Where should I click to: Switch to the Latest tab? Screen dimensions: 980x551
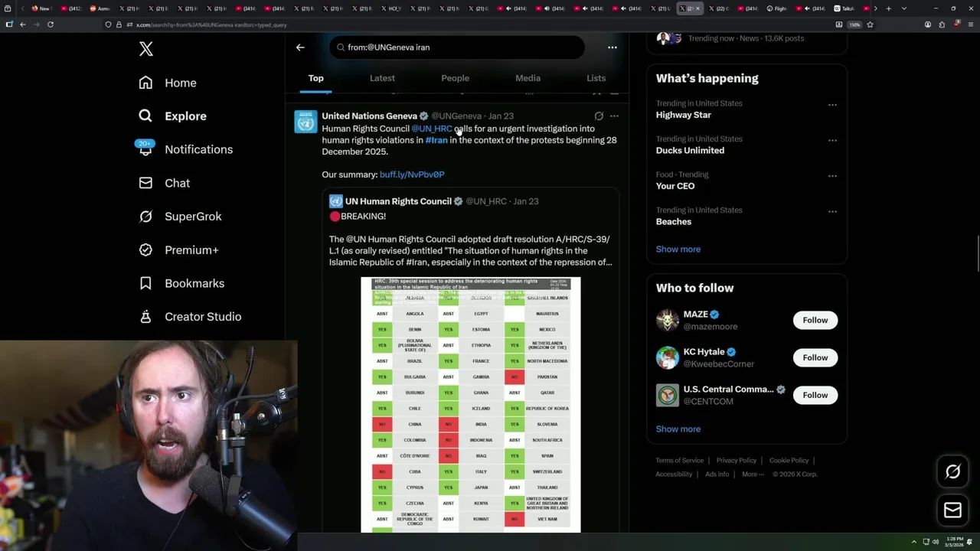(x=382, y=78)
